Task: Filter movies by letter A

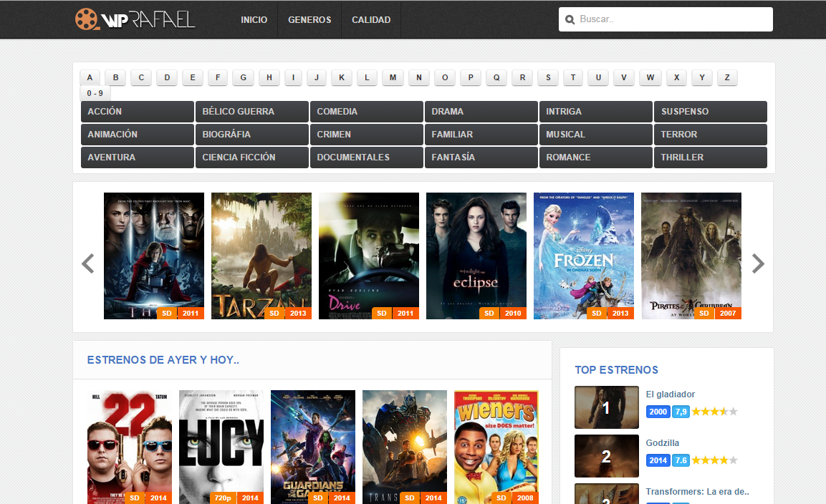Action: 90,77
